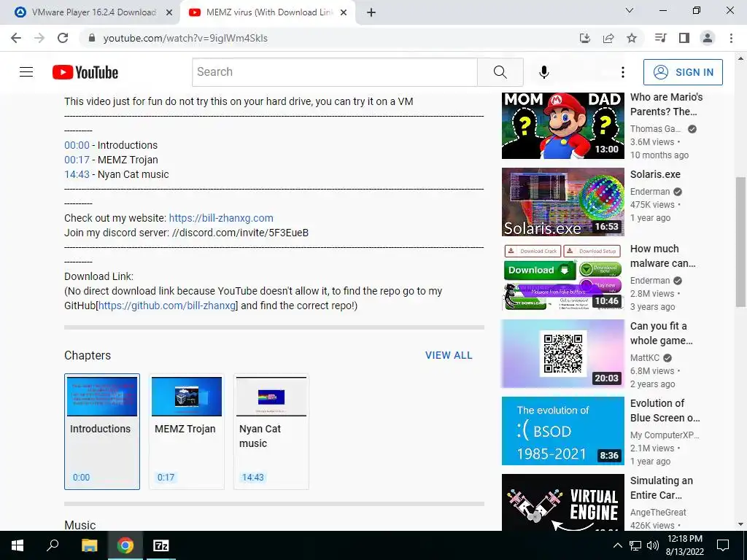Open the YouTube hamburger guide menu

pyautogui.click(x=26, y=72)
